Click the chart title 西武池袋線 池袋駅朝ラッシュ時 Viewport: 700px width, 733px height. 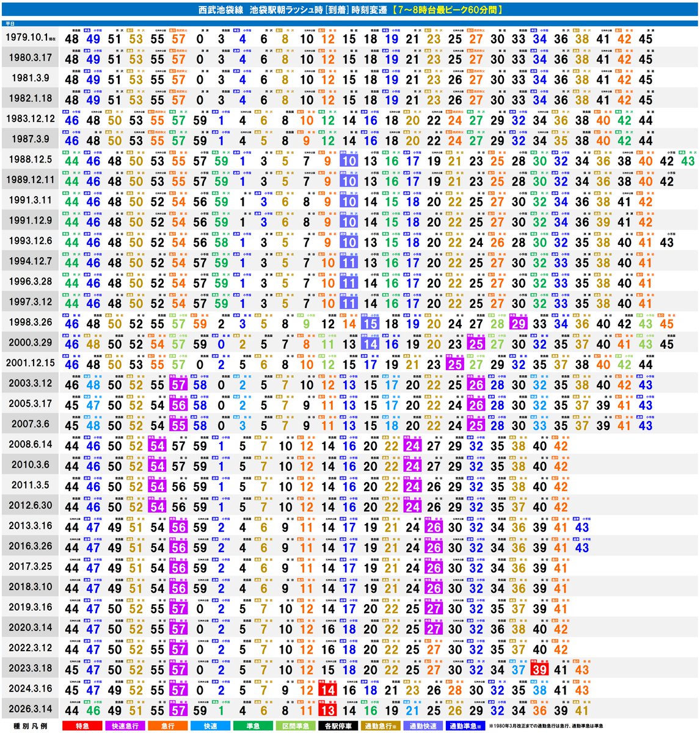[x=260, y=10]
